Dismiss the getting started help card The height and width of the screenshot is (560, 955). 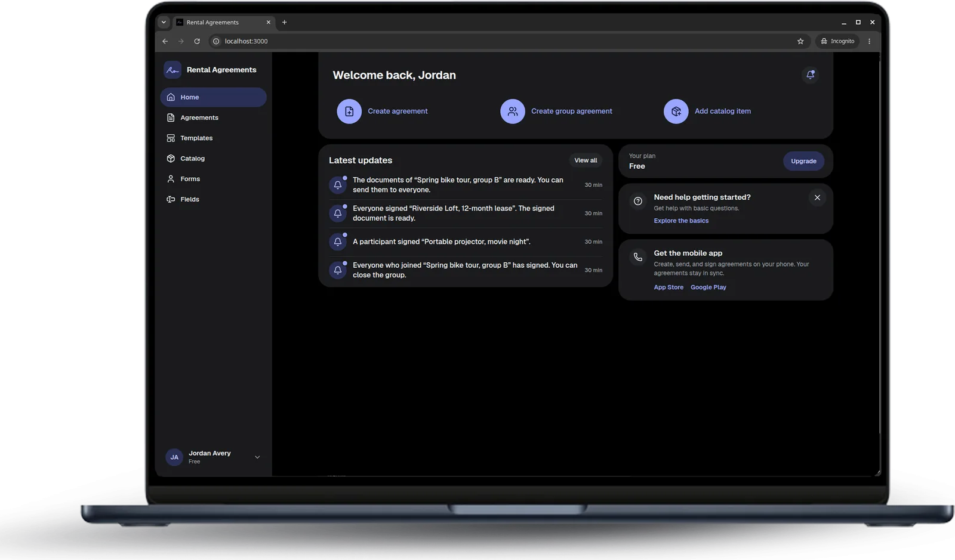tap(817, 198)
